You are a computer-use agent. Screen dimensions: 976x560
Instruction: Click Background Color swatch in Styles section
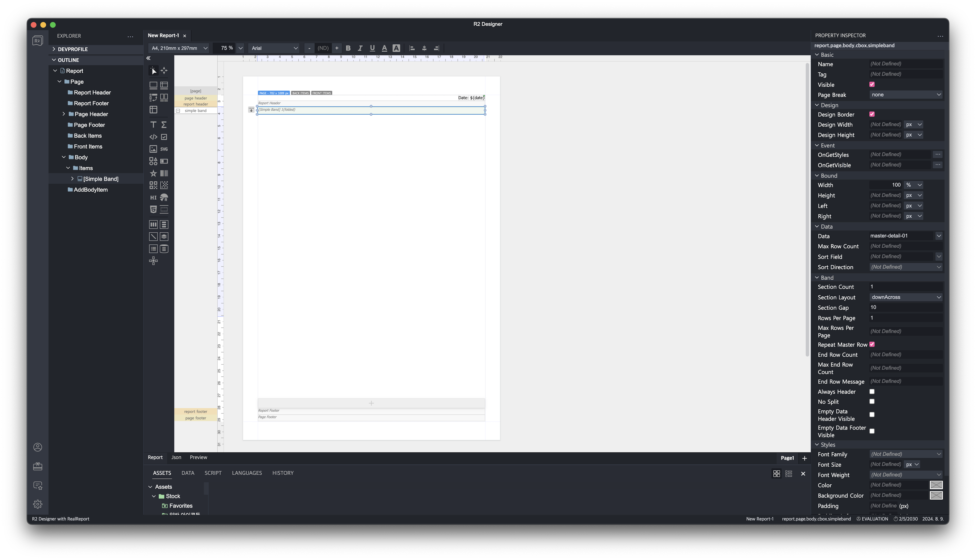[x=936, y=495]
